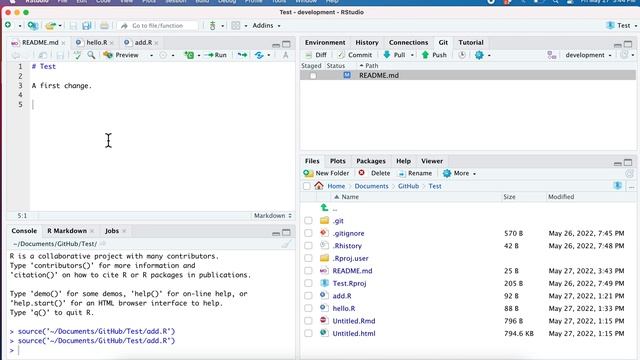The image size is (640, 360).
Task: Expand the Preview options dropdown arrow
Action: click(151, 55)
